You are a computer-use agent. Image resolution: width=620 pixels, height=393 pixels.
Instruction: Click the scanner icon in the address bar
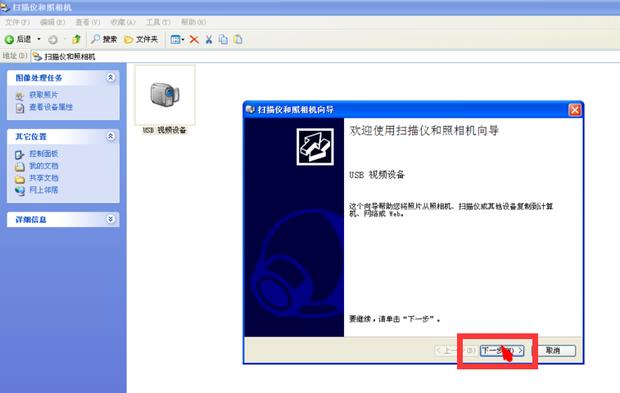[37, 57]
